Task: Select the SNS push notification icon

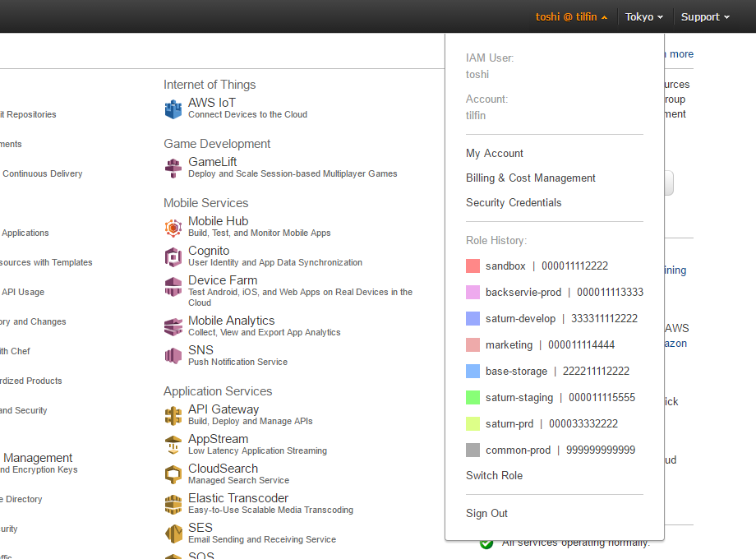Action: click(173, 355)
